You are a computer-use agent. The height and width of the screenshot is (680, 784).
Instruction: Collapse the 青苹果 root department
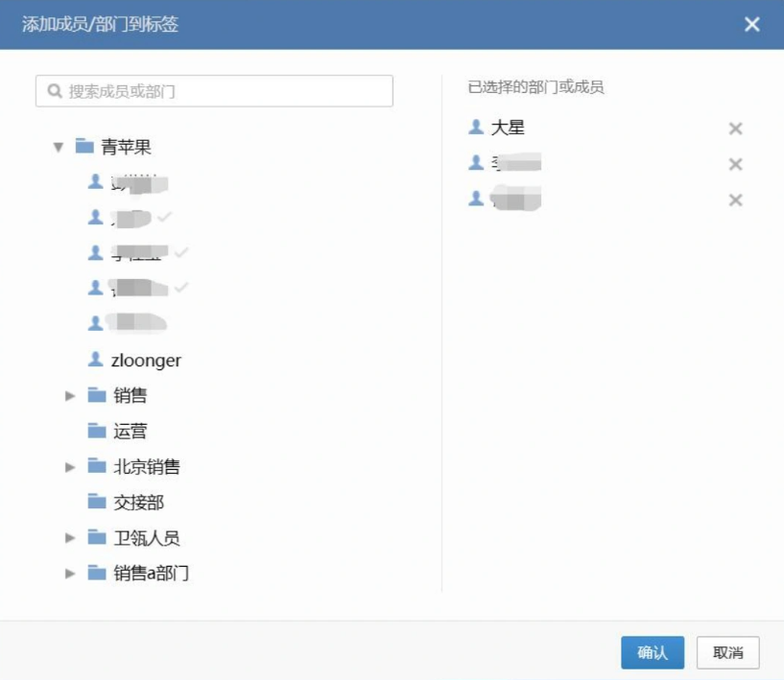pyautogui.click(x=59, y=148)
